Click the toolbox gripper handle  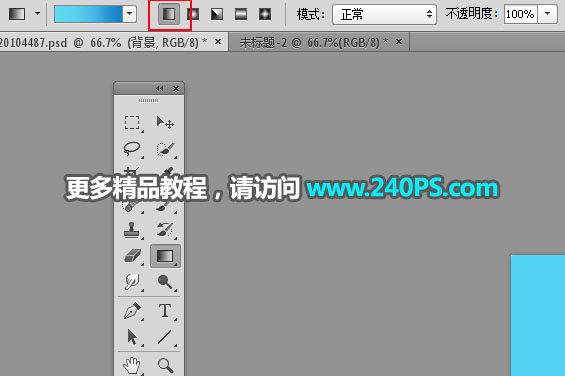click(148, 101)
